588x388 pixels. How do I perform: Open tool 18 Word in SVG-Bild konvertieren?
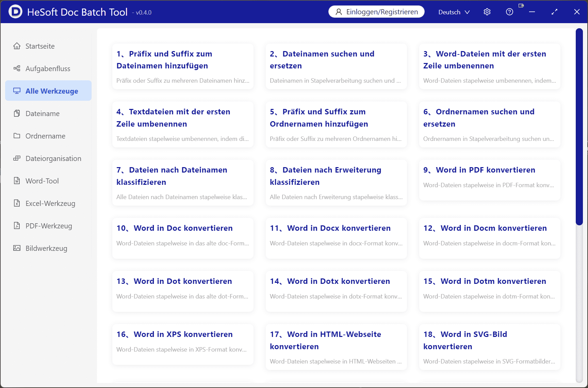click(x=490, y=347)
